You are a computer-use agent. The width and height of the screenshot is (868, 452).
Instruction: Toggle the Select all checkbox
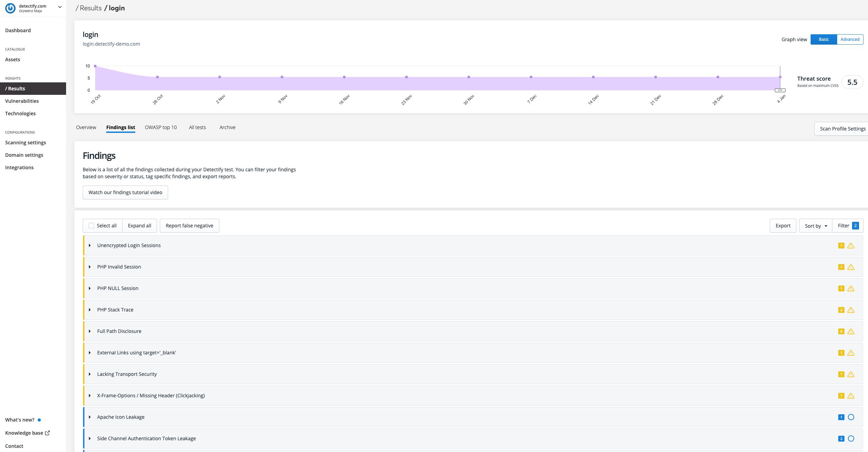click(x=91, y=225)
